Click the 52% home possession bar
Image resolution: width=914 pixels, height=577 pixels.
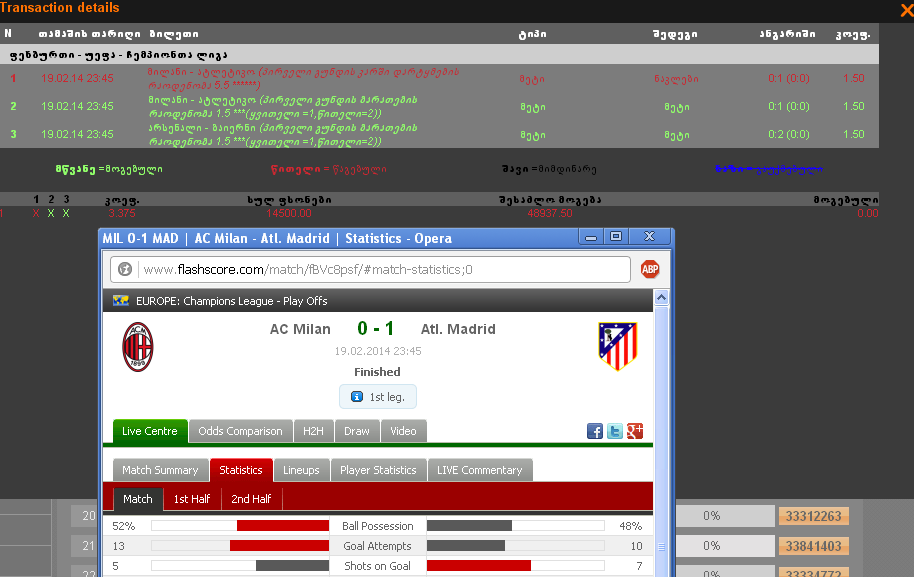pos(283,526)
